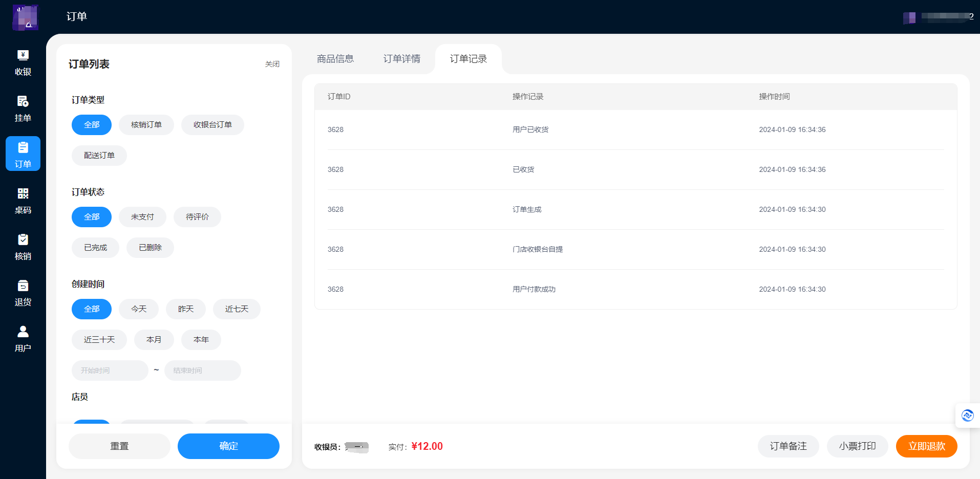Select 核销订单 order type filter
This screenshot has height=479, width=980.
click(146, 125)
